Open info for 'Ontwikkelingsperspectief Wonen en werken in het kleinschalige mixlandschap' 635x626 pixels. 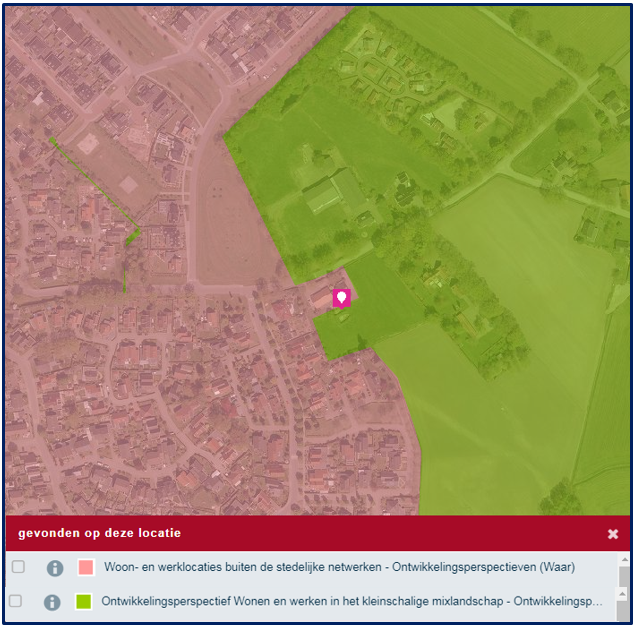pyautogui.click(x=52, y=602)
